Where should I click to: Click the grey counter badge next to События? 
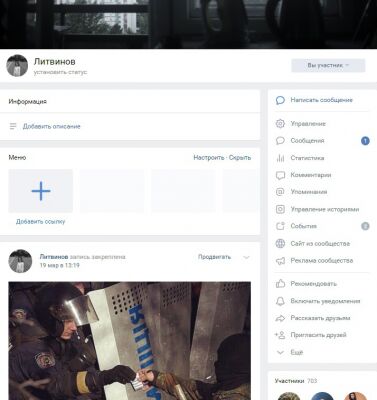click(x=365, y=226)
